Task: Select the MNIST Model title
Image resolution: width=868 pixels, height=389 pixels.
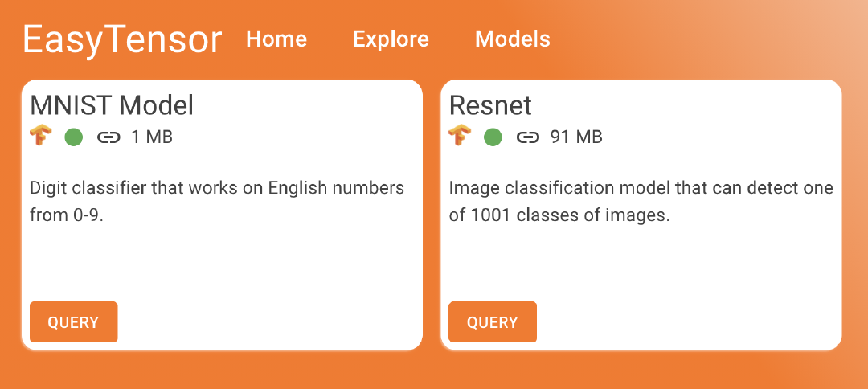Action: click(x=112, y=105)
